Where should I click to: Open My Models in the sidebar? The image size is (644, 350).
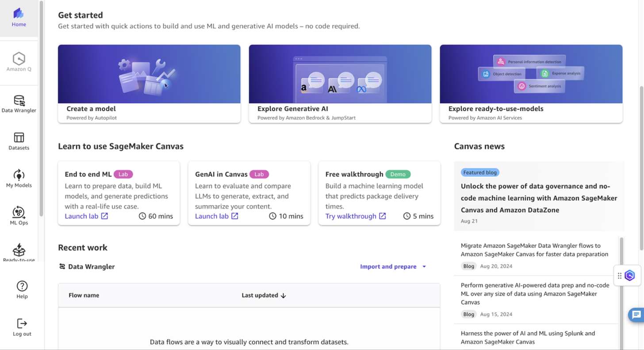pyautogui.click(x=19, y=179)
